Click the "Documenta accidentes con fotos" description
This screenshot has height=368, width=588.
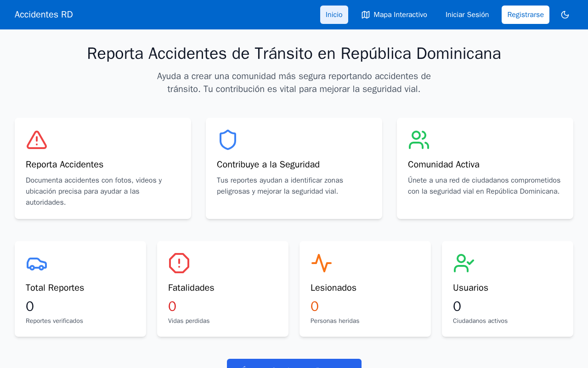coord(94,191)
